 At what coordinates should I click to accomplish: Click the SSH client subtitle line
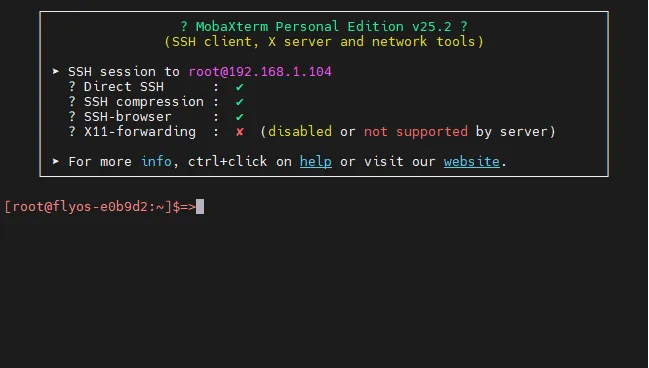324,42
